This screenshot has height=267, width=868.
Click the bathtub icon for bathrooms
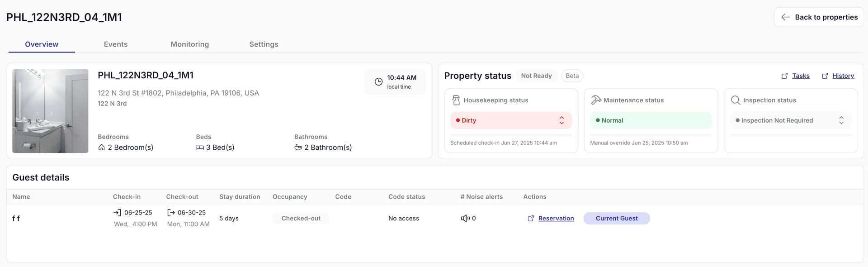(x=297, y=148)
